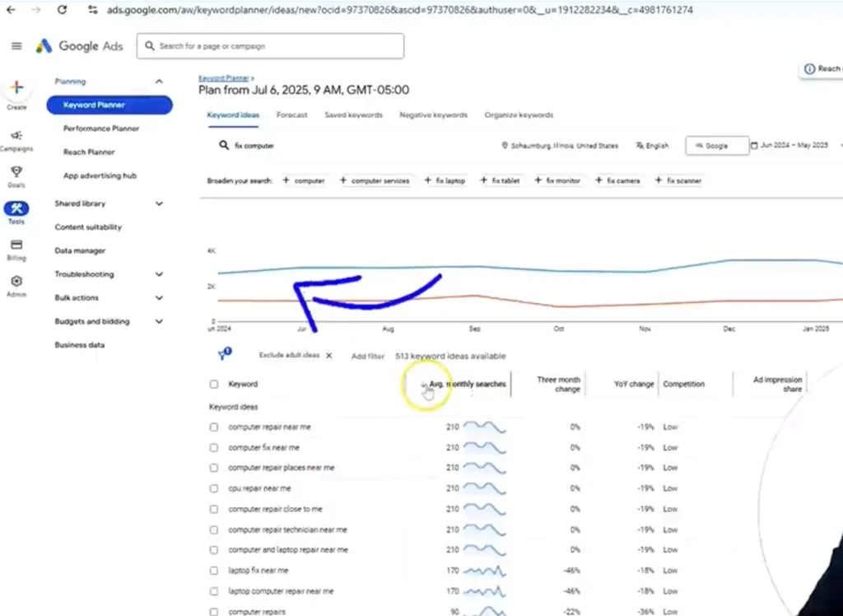Open the Billing card icon

pyautogui.click(x=16, y=245)
